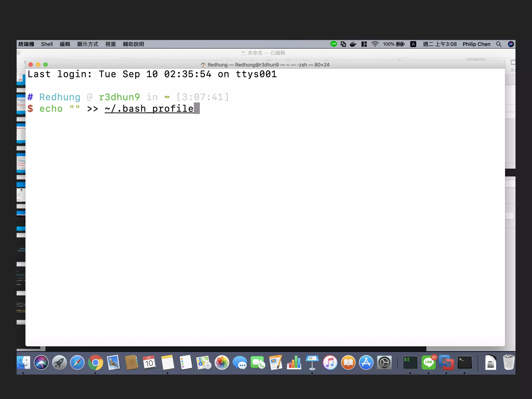This screenshot has width=532, height=399.
Task: Click the Docker whale menu bar icon
Action: [x=353, y=44]
